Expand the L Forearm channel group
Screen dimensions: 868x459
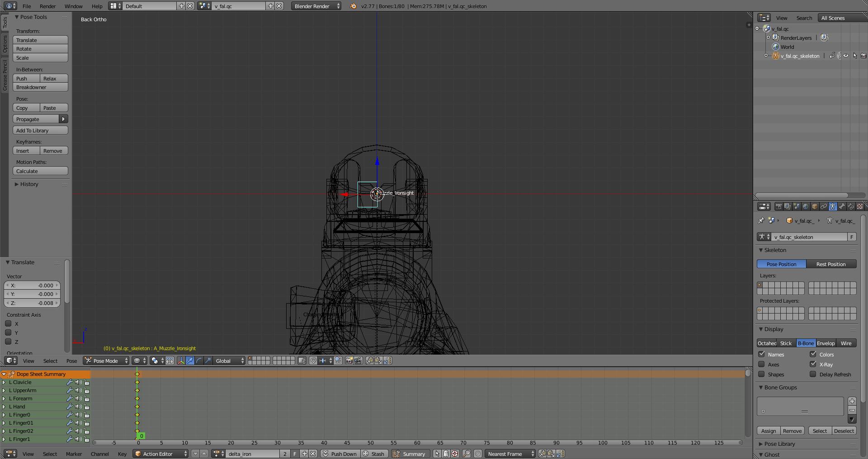coord(4,398)
